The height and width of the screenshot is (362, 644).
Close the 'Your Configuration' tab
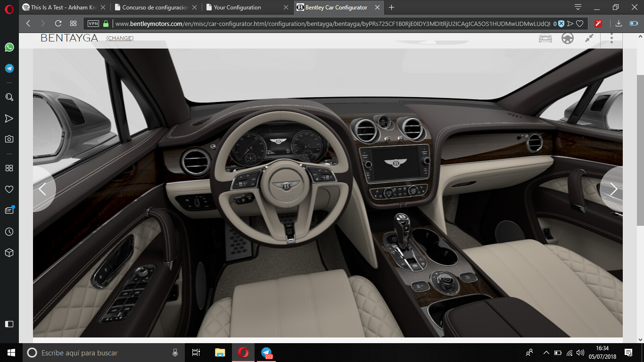point(286,8)
